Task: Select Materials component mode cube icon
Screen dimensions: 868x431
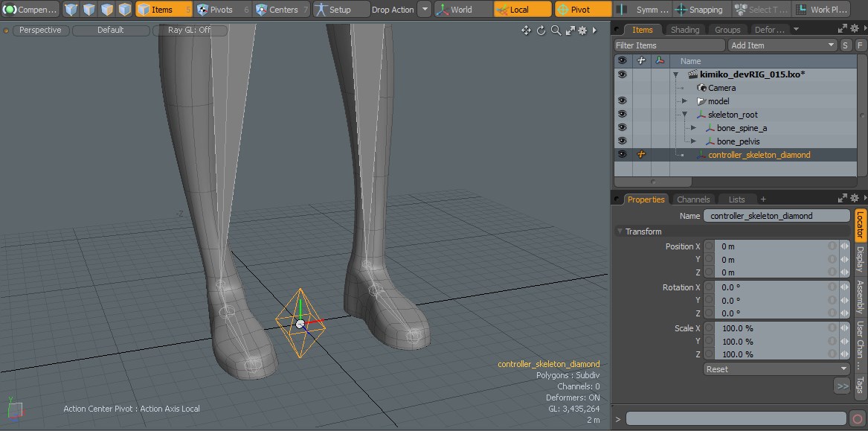Action: 125,10
